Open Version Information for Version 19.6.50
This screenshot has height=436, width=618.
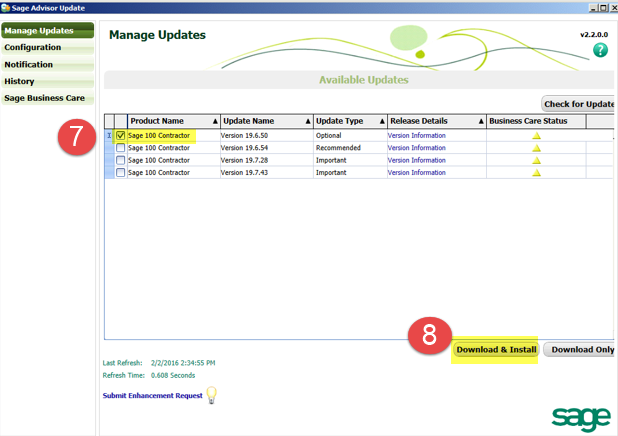pos(417,135)
